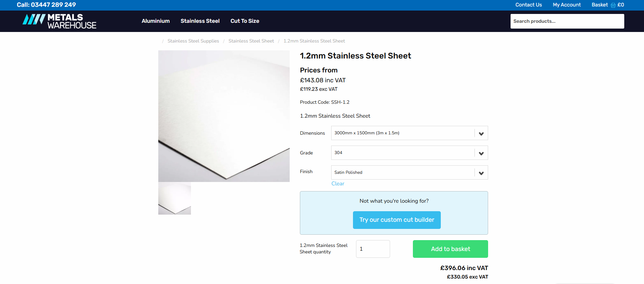Click the sheet quantity field

pos(373,249)
